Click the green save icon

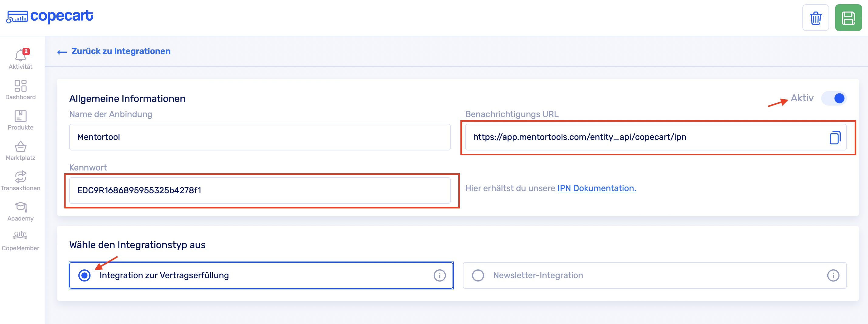coord(848,18)
